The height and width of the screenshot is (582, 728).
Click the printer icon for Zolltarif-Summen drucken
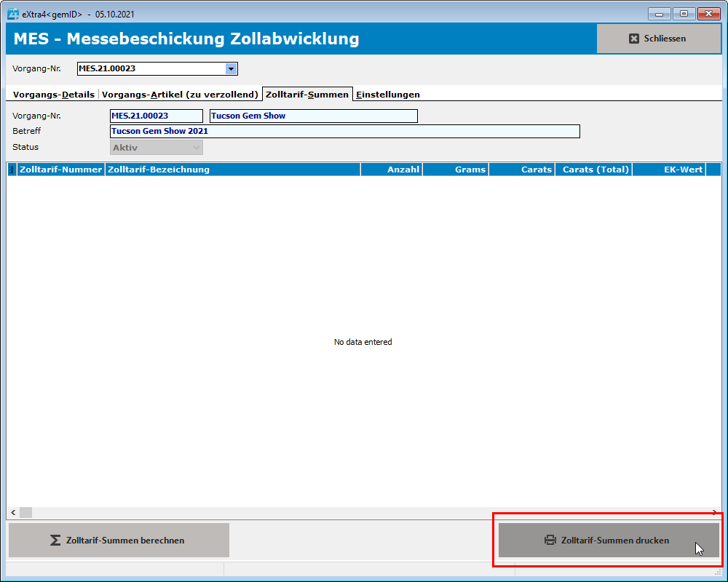(550, 540)
